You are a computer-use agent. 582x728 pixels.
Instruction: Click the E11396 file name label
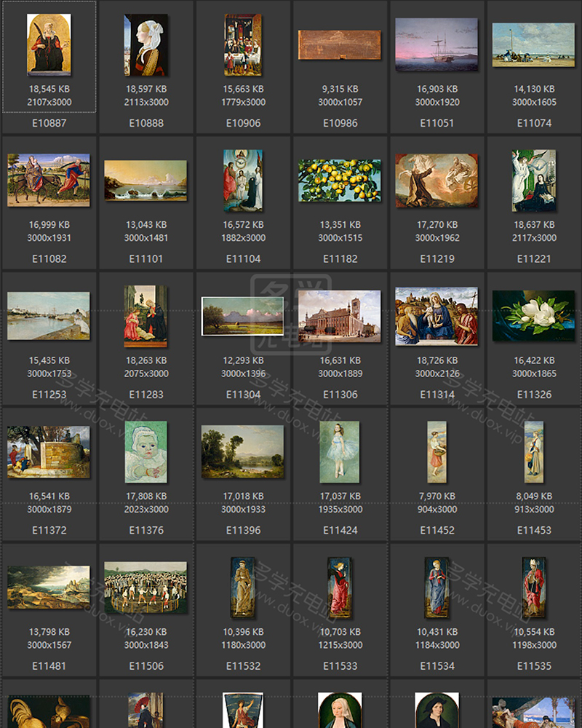click(x=243, y=530)
